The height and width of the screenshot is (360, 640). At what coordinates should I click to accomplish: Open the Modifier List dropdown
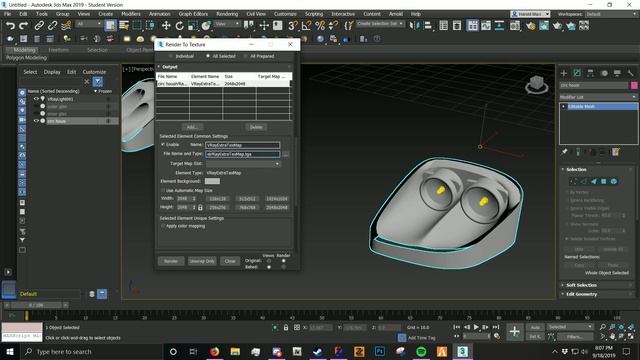pos(598,97)
